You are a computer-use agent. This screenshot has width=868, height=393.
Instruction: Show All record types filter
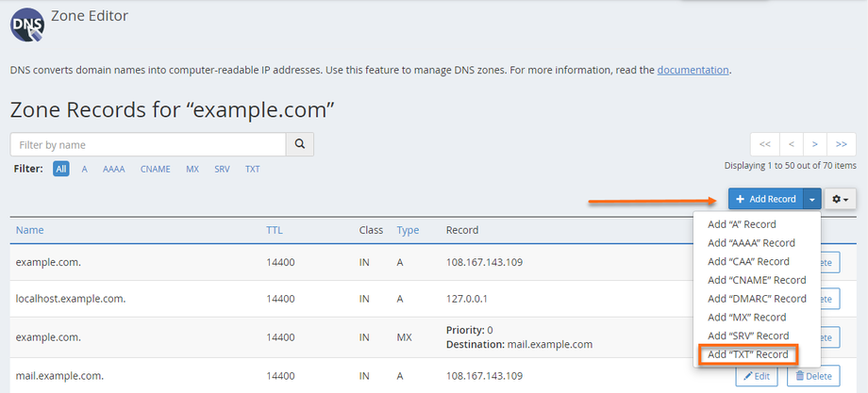61,170
